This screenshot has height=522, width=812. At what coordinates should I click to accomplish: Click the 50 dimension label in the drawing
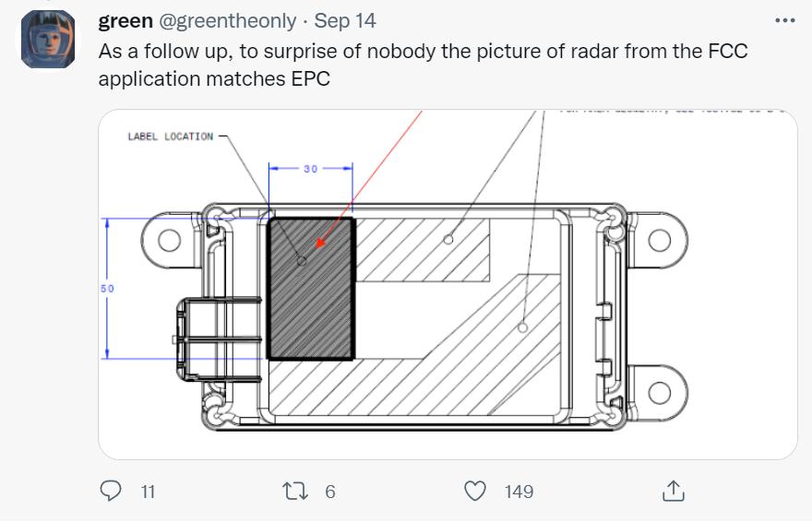coord(107,289)
